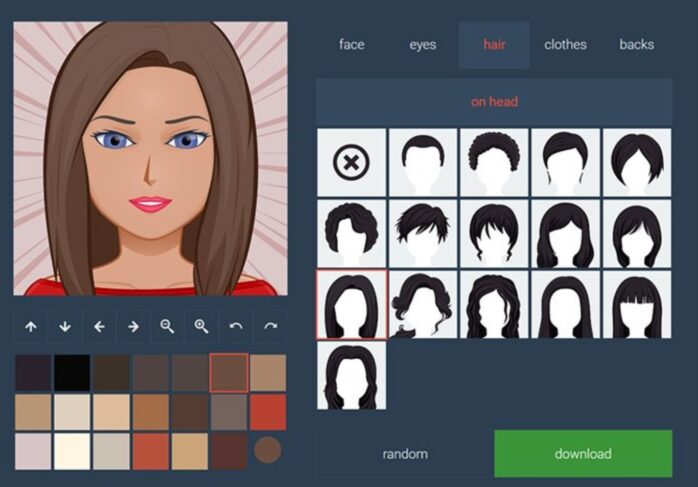
Task: Zoom in using the plus magnifier
Action: coord(202,327)
